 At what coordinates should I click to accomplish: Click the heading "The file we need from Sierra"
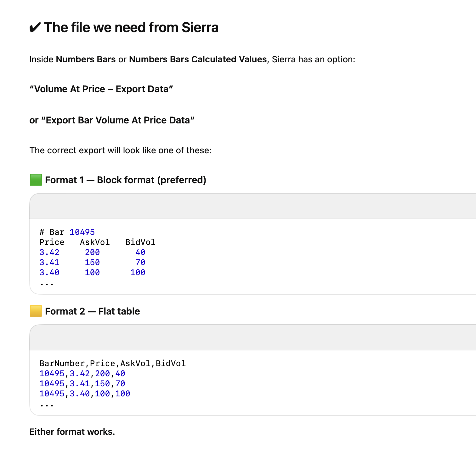pos(131,28)
